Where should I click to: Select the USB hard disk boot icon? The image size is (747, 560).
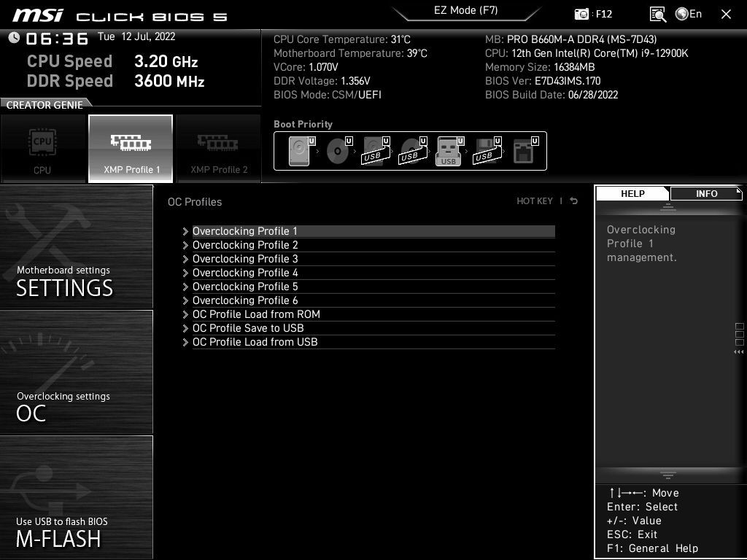[376, 151]
